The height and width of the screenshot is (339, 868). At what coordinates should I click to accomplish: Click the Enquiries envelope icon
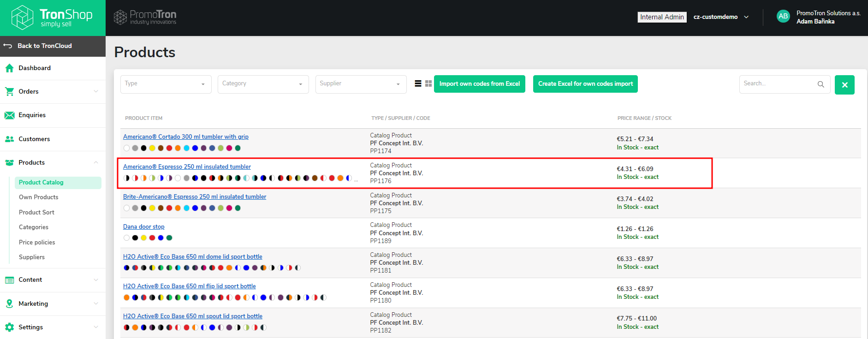point(9,115)
